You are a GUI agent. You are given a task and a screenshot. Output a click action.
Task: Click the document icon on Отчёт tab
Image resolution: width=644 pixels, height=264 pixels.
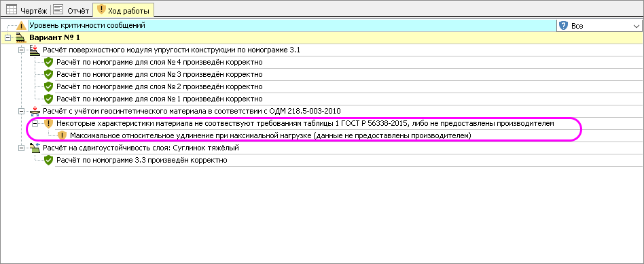(x=58, y=9)
